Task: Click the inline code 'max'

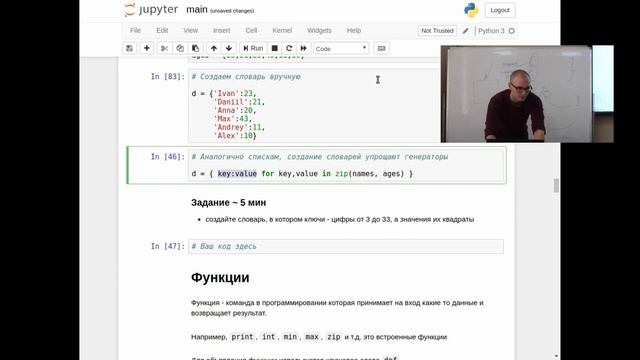Action: click(x=312, y=337)
